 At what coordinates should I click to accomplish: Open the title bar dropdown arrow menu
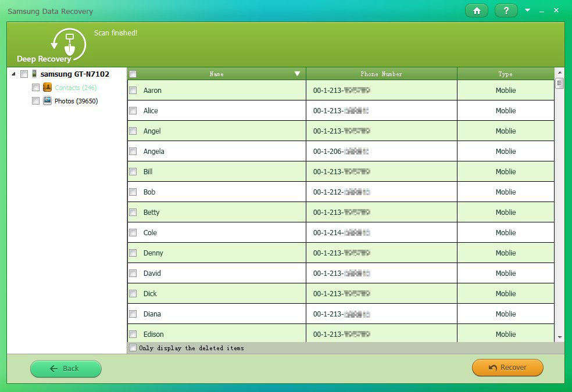[527, 10]
